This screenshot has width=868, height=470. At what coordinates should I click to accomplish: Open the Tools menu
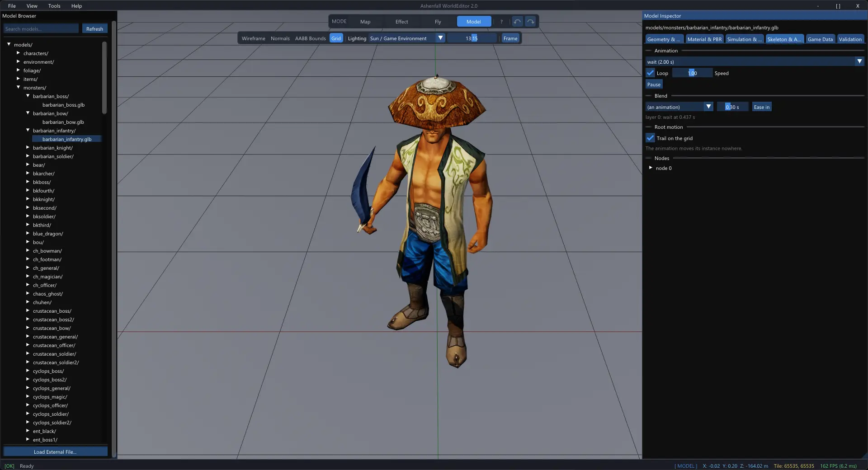click(x=54, y=6)
